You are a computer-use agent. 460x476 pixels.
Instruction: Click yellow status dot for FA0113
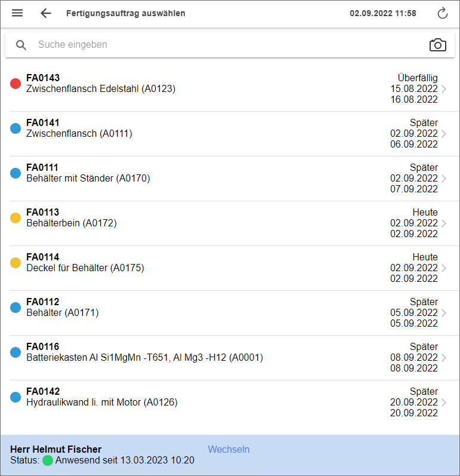(x=16, y=218)
